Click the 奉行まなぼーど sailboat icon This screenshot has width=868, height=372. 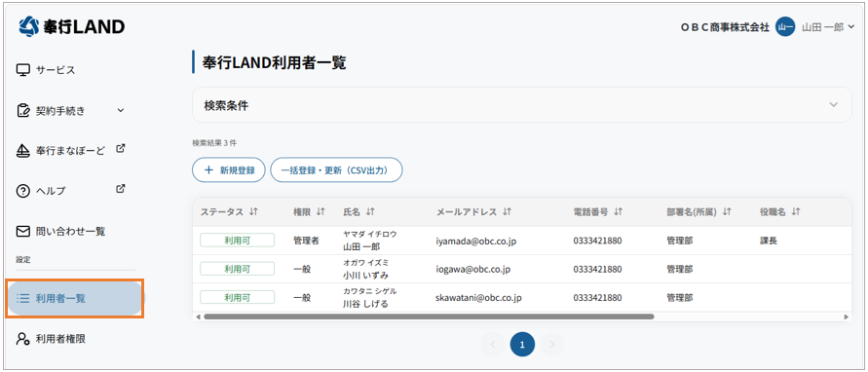[22, 151]
